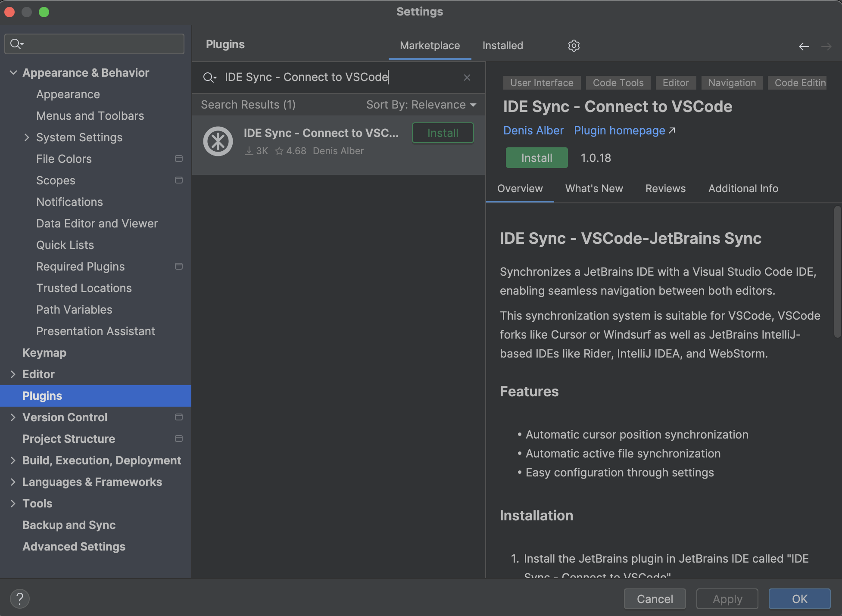The image size is (842, 616).
Task: Click project-level icon next to File Colors
Action: [179, 159]
